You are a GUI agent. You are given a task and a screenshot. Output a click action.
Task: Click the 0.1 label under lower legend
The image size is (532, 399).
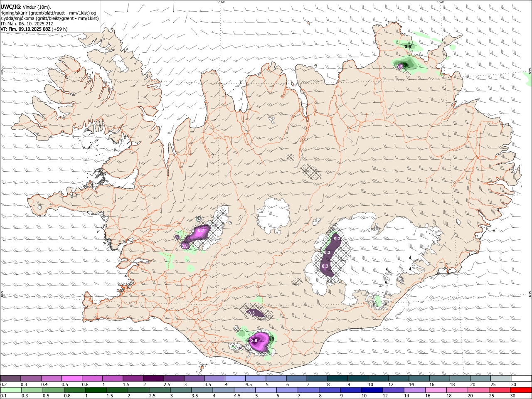tap(4, 396)
